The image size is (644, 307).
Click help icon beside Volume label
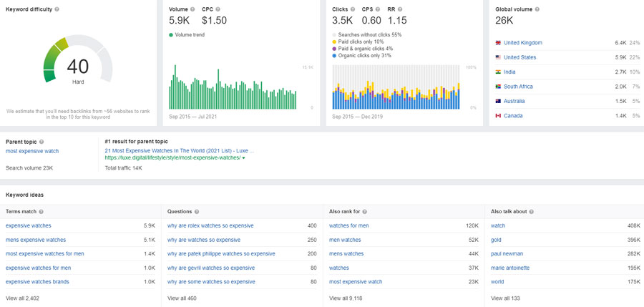click(192, 9)
